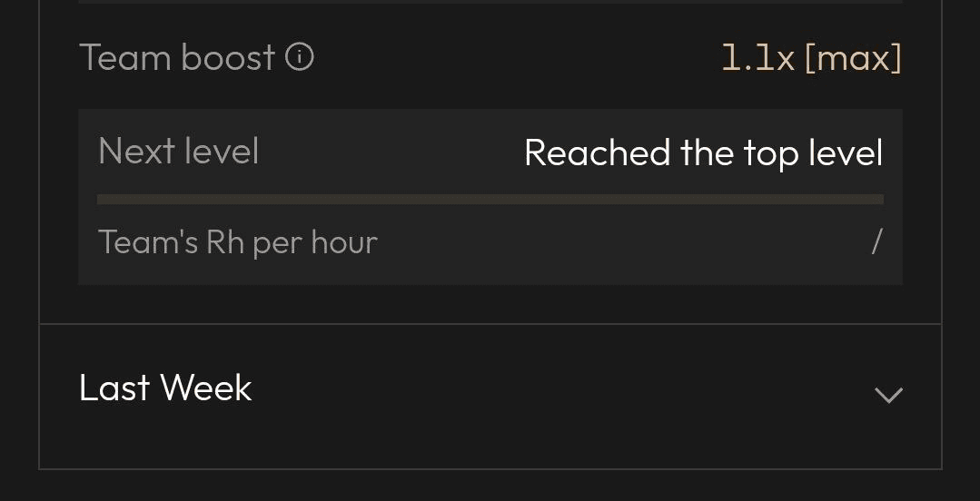The height and width of the screenshot is (501, 980).
Task: Click the level progress bar
Action: pos(490,200)
